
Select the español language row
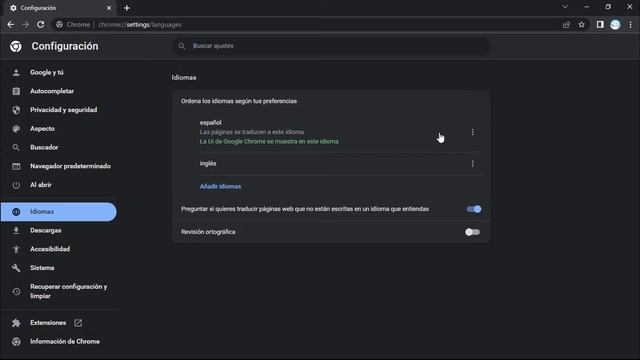point(331,132)
